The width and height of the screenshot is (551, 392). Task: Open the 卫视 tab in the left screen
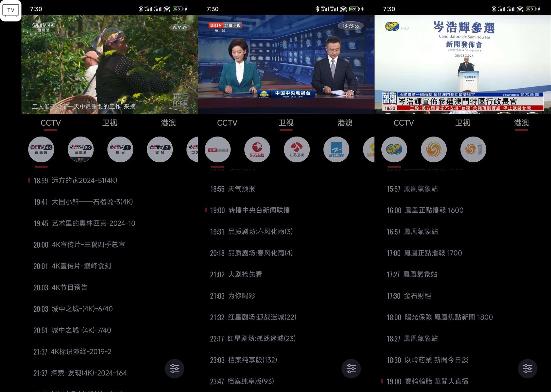click(x=110, y=123)
